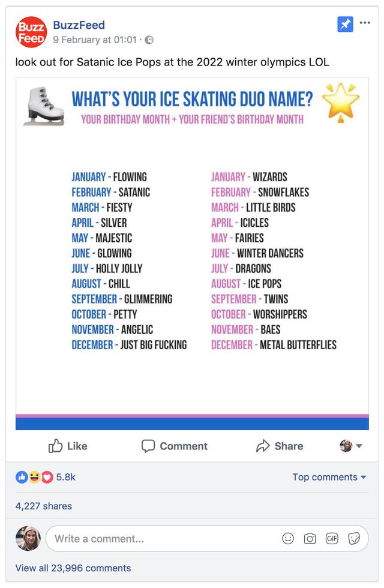The width and height of the screenshot is (384, 588).
Task: Click the BuzzFeed logo avatar
Action: (x=31, y=32)
